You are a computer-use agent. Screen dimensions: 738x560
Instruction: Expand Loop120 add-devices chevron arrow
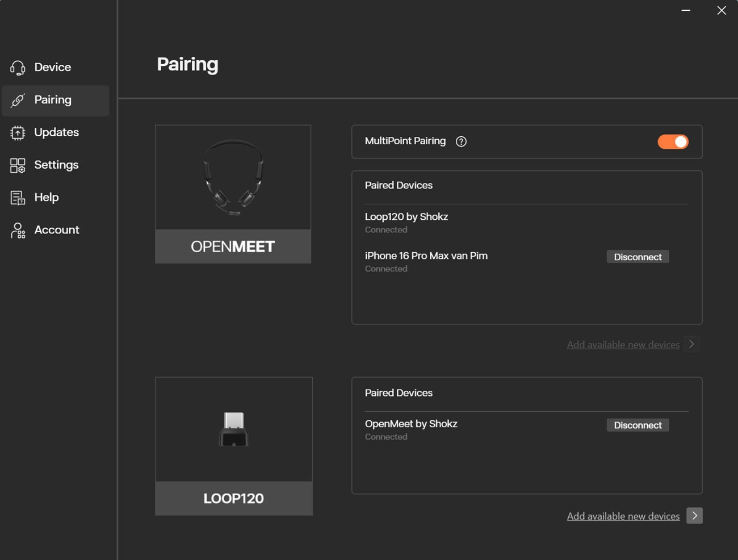[x=694, y=516]
